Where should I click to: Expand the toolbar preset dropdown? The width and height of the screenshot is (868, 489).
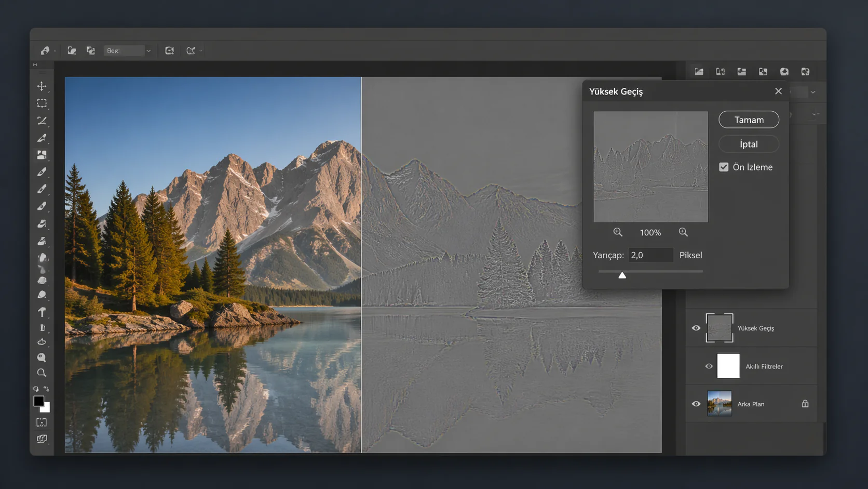tap(148, 50)
